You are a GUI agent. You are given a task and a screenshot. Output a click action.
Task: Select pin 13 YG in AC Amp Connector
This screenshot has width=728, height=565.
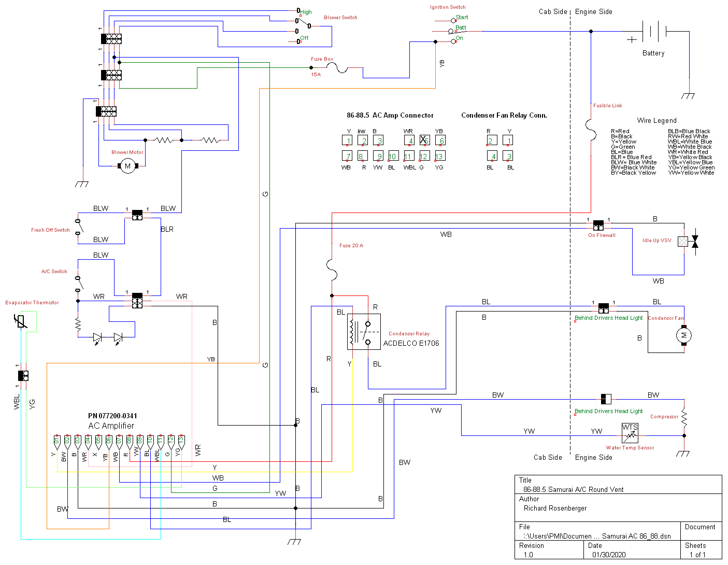[x=439, y=156]
